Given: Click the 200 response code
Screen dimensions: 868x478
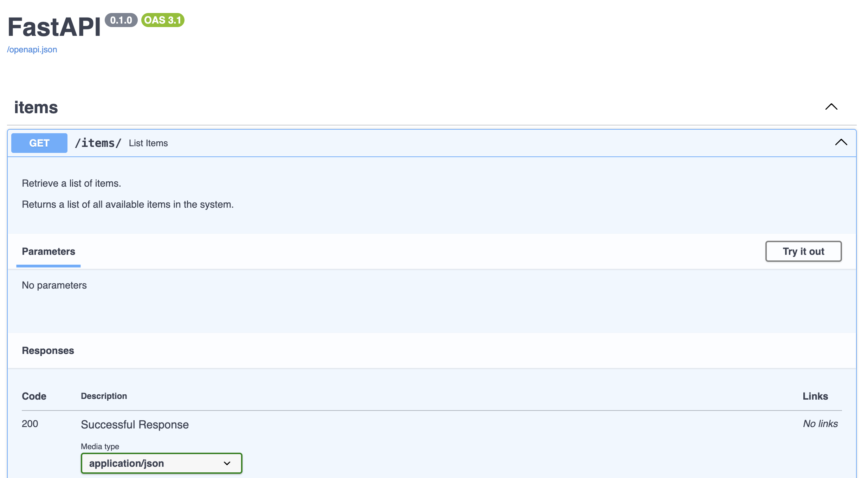Looking at the screenshot, I should [30, 424].
